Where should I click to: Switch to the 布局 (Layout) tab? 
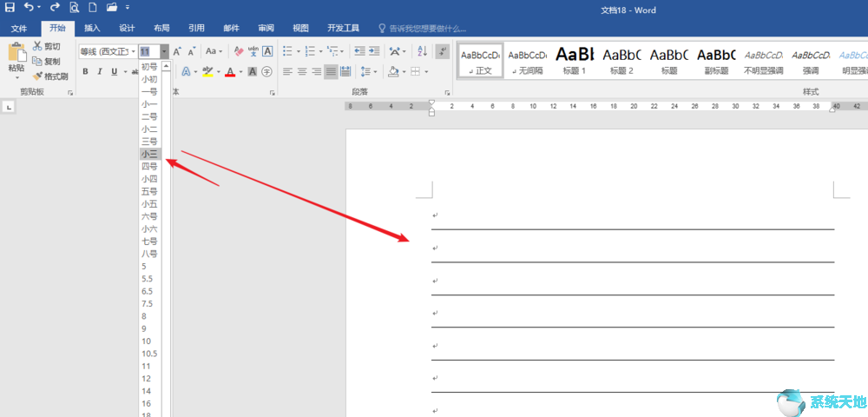(x=161, y=29)
